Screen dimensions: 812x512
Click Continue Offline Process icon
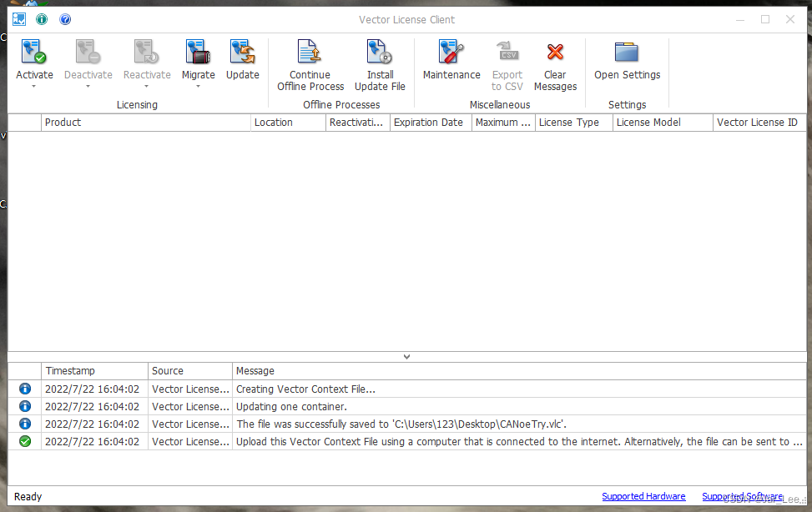click(310, 52)
